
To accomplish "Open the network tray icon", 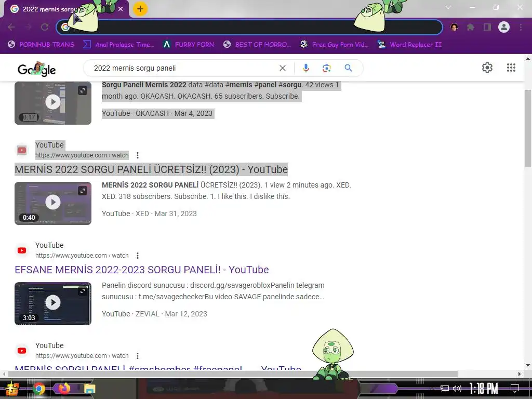I will (445, 389).
